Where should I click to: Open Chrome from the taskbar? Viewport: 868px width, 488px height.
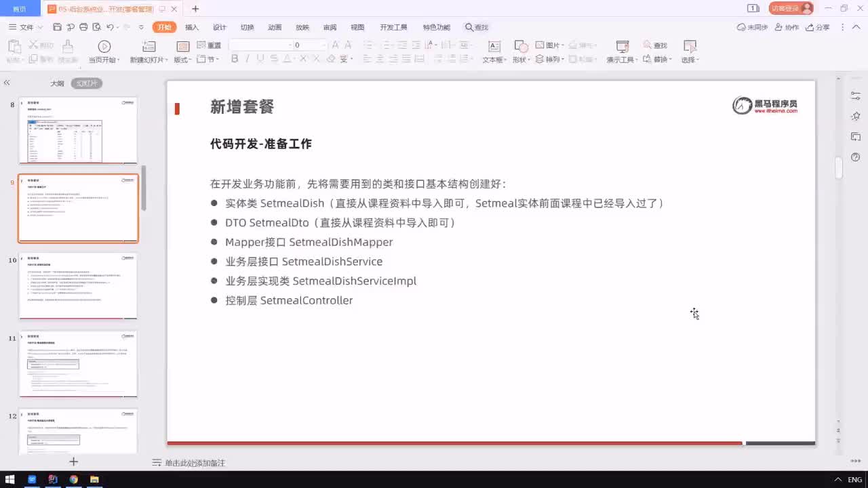click(x=73, y=479)
